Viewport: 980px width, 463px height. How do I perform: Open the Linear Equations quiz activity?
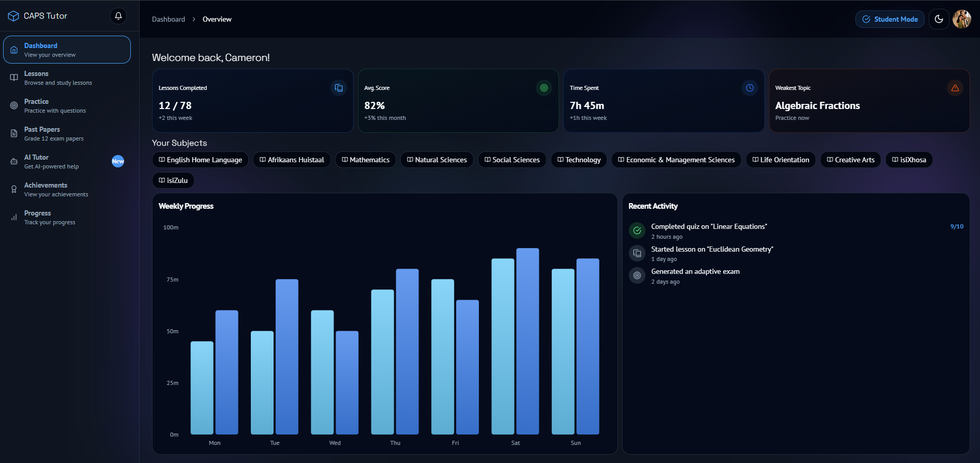pyautogui.click(x=708, y=227)
